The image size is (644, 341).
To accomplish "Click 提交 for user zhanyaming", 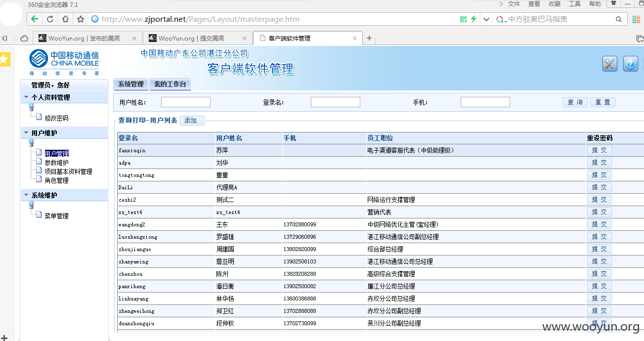I will click(599, 261).
